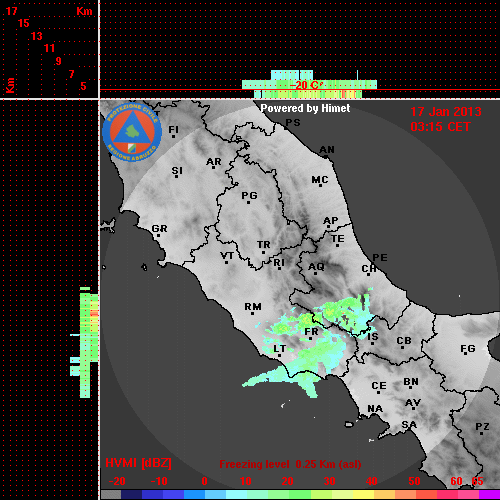Image resolution: width=500 pixels, height=500 pixels.
Task: Click the SA city label
Action: tap(409, 425)
